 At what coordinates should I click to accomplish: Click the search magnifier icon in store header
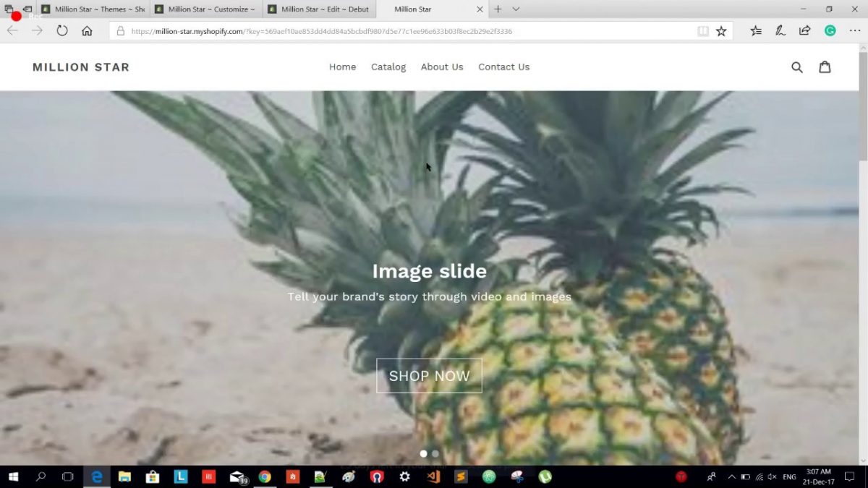pos(797,67)
